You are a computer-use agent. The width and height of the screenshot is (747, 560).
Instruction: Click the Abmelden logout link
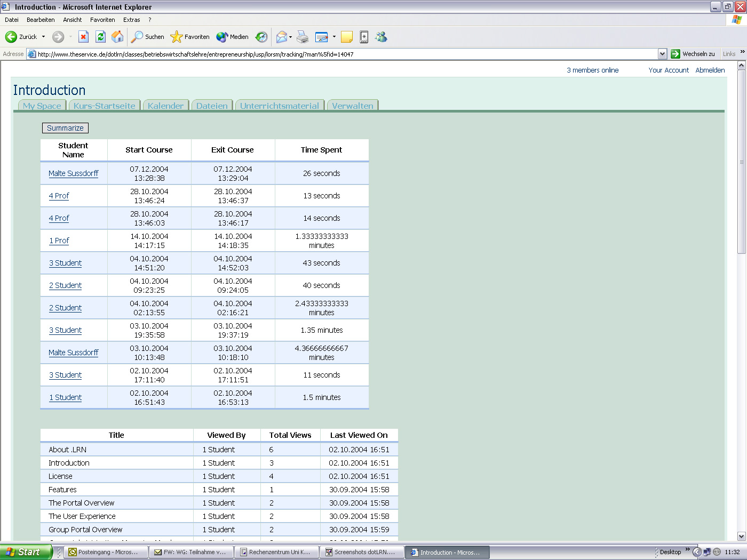(x=710, y=70)
